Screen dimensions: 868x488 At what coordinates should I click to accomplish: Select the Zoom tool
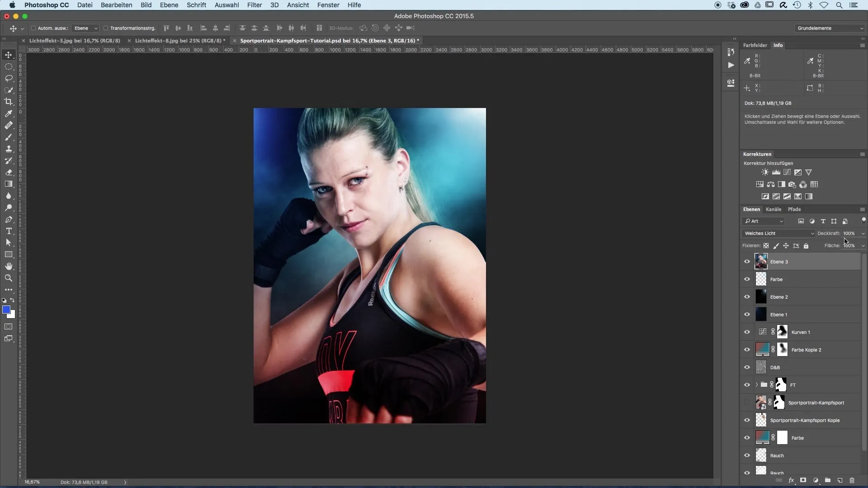9,278
